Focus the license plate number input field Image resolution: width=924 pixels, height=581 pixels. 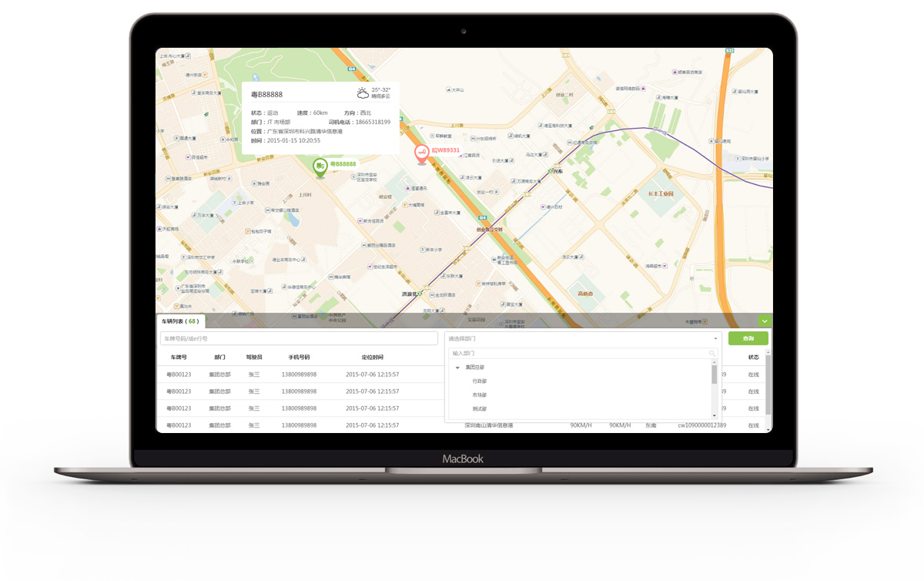tap(299, 338)
